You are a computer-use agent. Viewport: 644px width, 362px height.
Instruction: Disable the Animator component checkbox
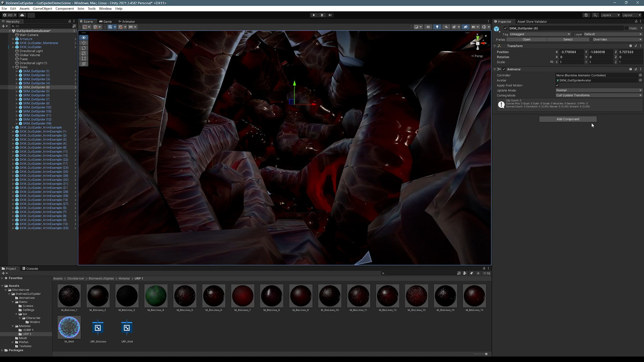coord(504,69)
